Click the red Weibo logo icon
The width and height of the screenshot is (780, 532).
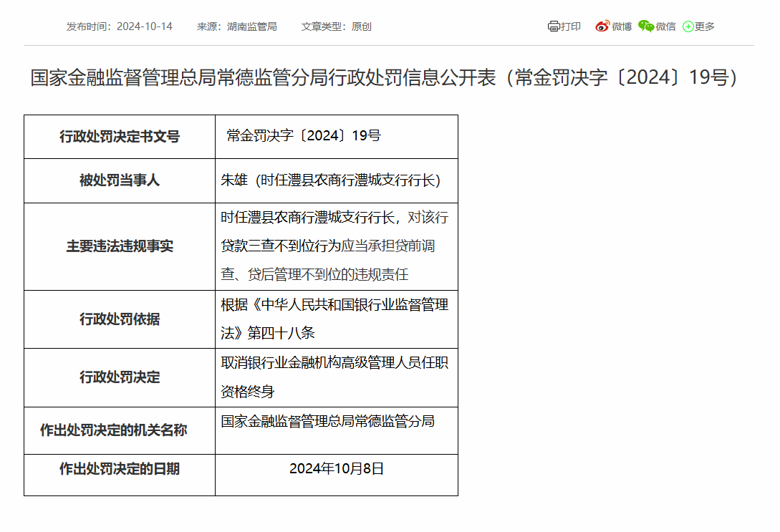pyautogui.click(x=602, y=26)
